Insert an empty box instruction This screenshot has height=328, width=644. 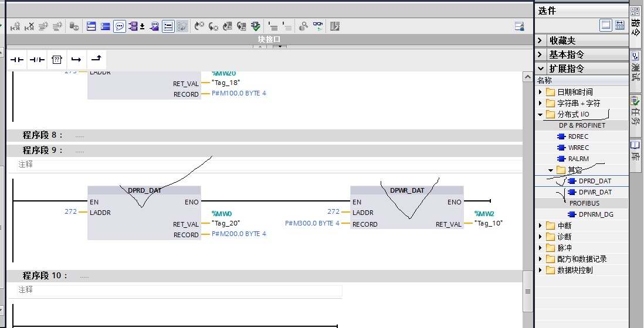tap(57, 60)
